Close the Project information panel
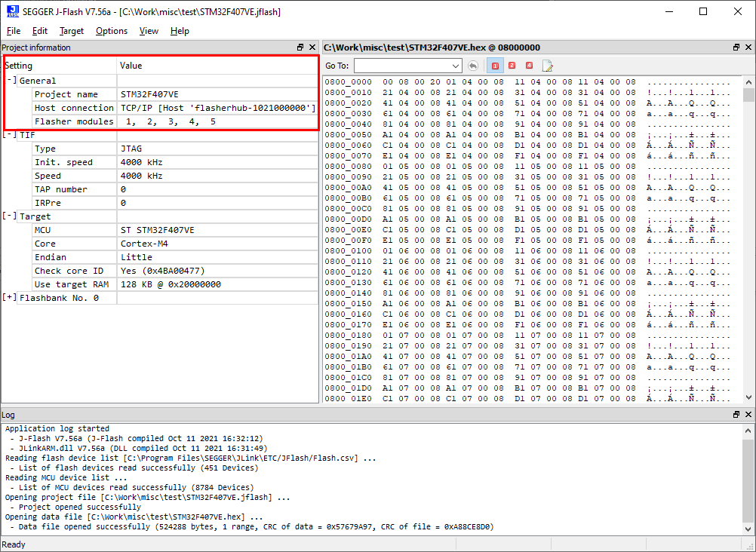This screenshot has height=552, width=756. tap(312, 48)
